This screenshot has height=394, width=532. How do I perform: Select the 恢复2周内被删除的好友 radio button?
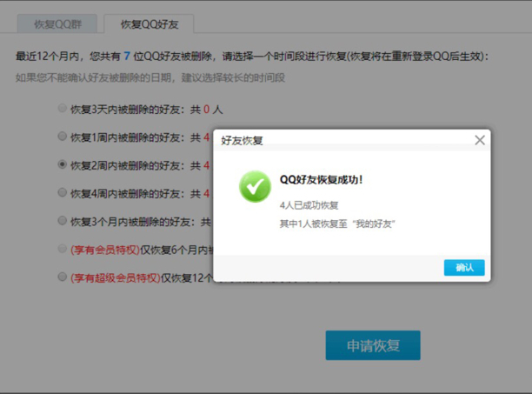click(x=62, y=164)
